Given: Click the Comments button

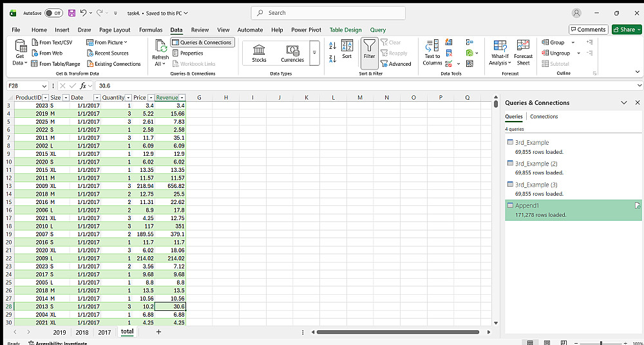Looking at the screenshot, I should (588, 30).
